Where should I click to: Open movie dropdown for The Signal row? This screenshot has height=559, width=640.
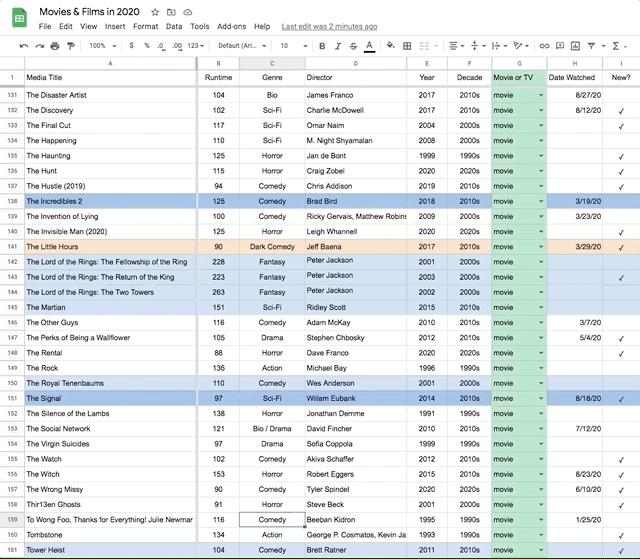click(541, 398)
